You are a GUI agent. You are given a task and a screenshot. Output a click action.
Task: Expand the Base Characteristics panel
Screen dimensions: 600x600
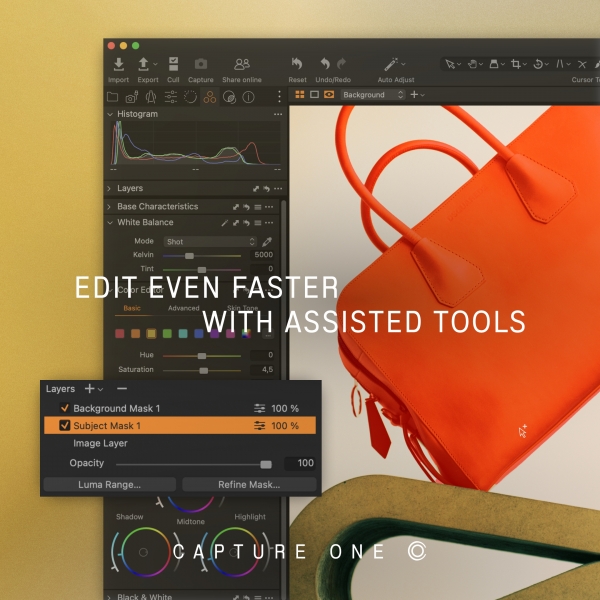click(109, 207)
